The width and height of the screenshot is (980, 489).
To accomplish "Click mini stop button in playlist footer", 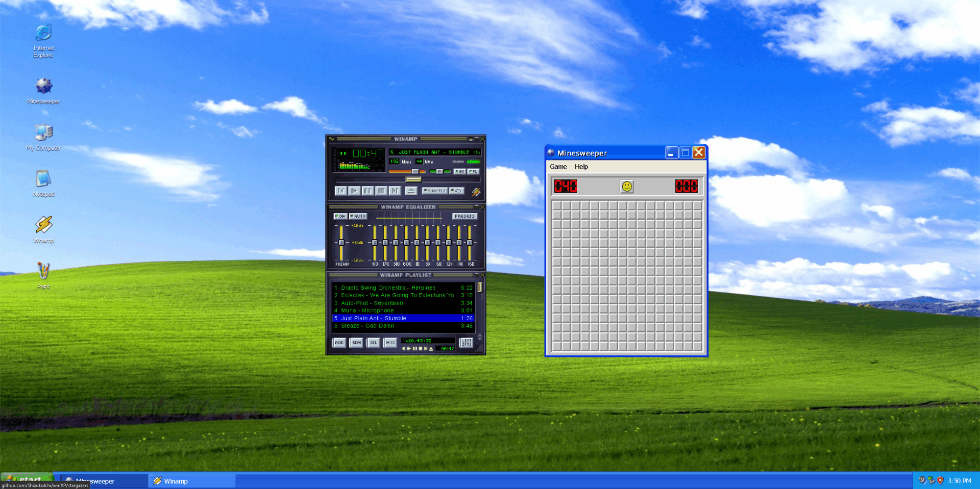I will click(420, 349).
